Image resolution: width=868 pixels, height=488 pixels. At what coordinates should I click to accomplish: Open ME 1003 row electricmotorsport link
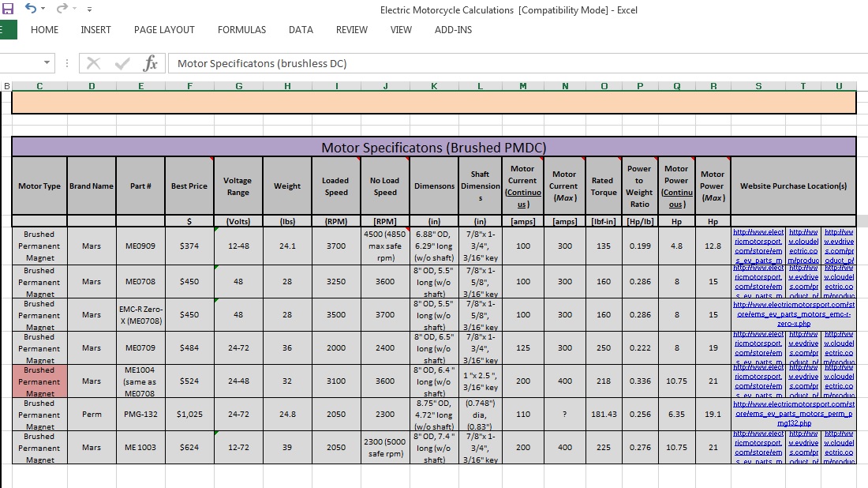pyautogui.click(x=758, y=448)
